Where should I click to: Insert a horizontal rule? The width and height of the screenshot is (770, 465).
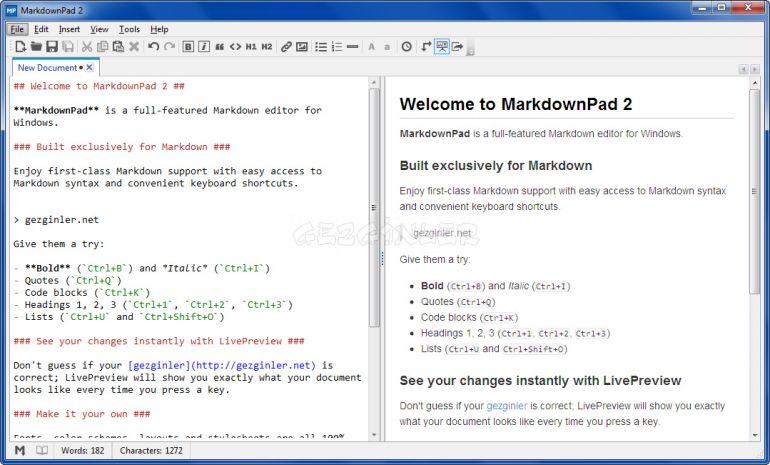352,47
